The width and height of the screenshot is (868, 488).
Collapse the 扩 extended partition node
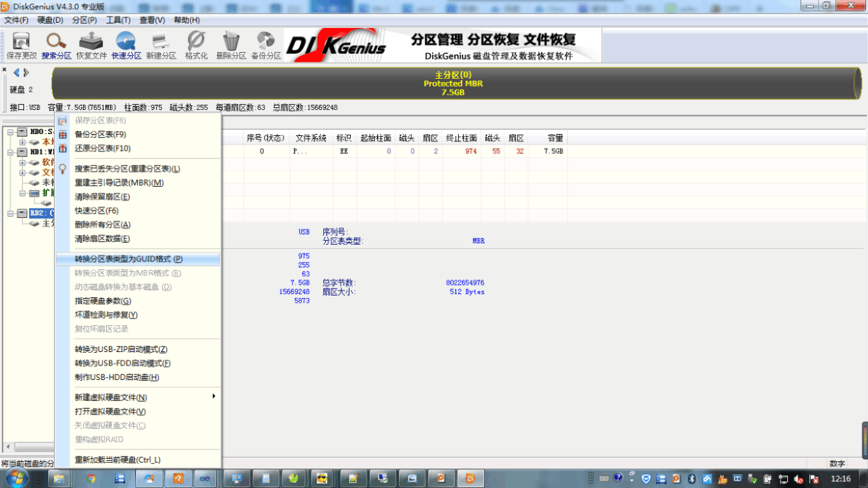coord(22,193)
